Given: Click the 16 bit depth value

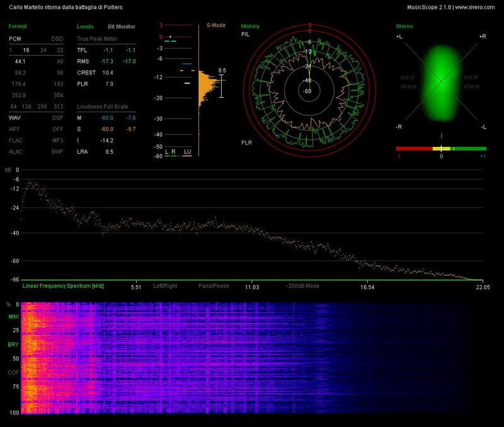Looking at the screenshot, I should pos(26,50).
